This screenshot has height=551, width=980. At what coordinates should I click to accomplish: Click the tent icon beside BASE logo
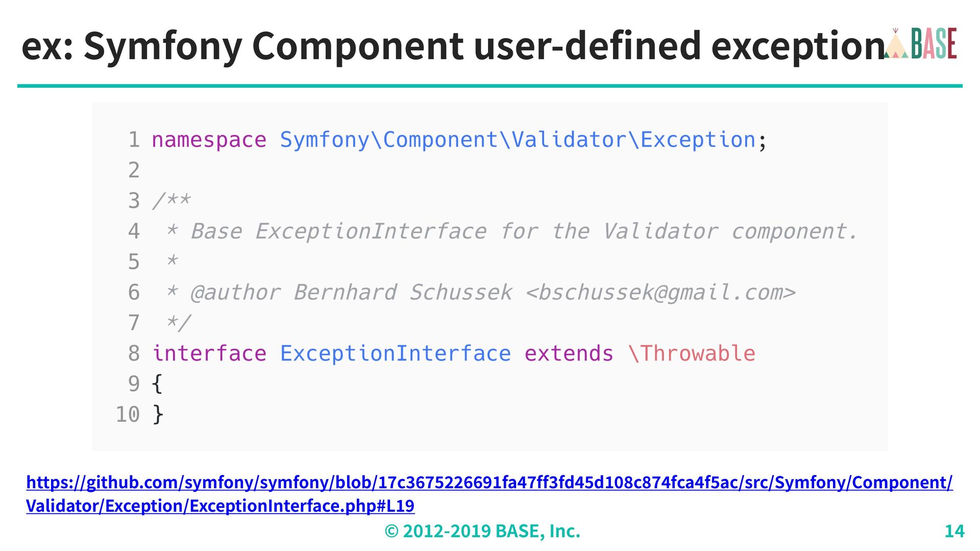pos(896,44)
